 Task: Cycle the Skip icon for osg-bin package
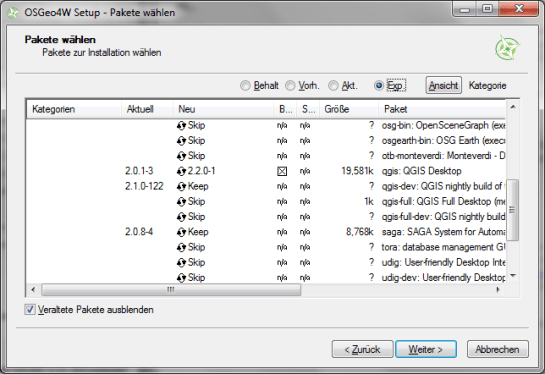click(181, 125)
